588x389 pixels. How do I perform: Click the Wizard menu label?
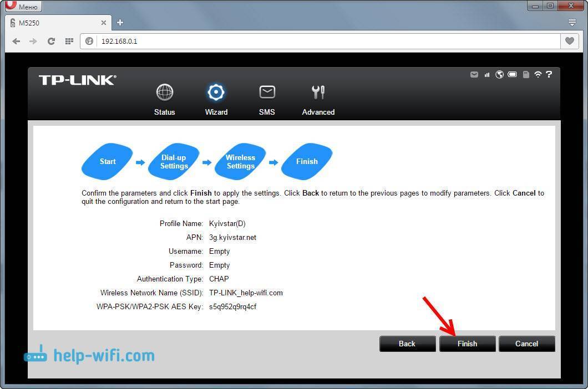pos(216,112)
